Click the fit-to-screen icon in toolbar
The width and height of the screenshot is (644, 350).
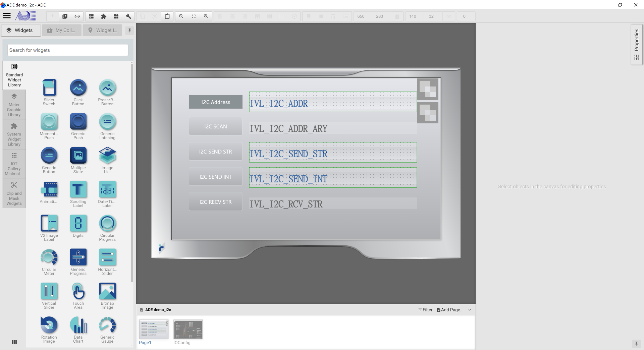(x=194, y=16)
